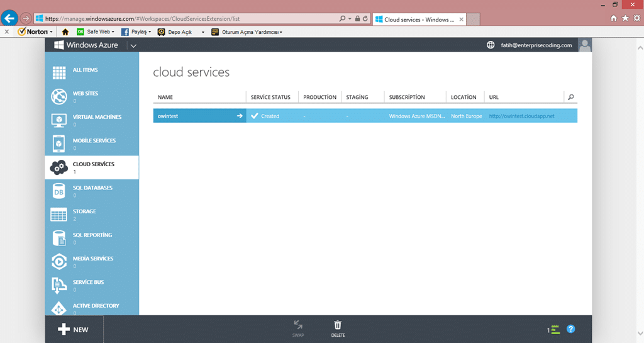644x343 pixels.
Task: Click the browser forward button
Action: pos(26,18)
